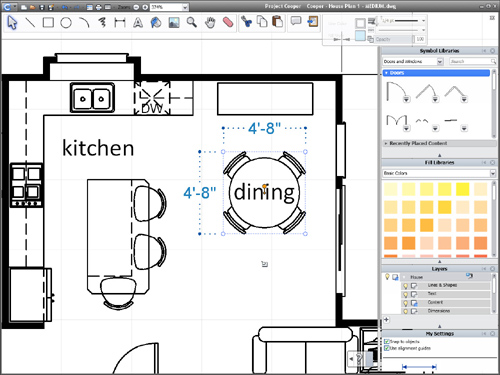Add a new layer with plus button
The image size is (500, 375).
click(x=386, y=320)
